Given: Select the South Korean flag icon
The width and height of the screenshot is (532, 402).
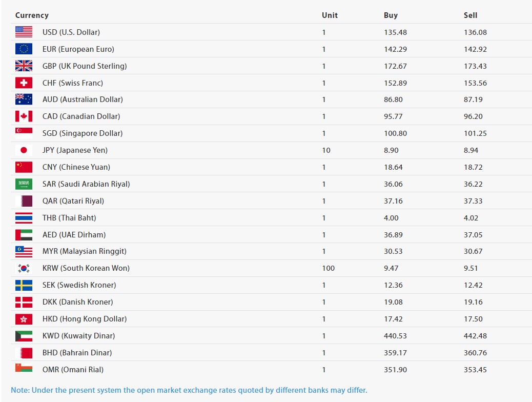Looking at the screenshot, I should 24,268.
